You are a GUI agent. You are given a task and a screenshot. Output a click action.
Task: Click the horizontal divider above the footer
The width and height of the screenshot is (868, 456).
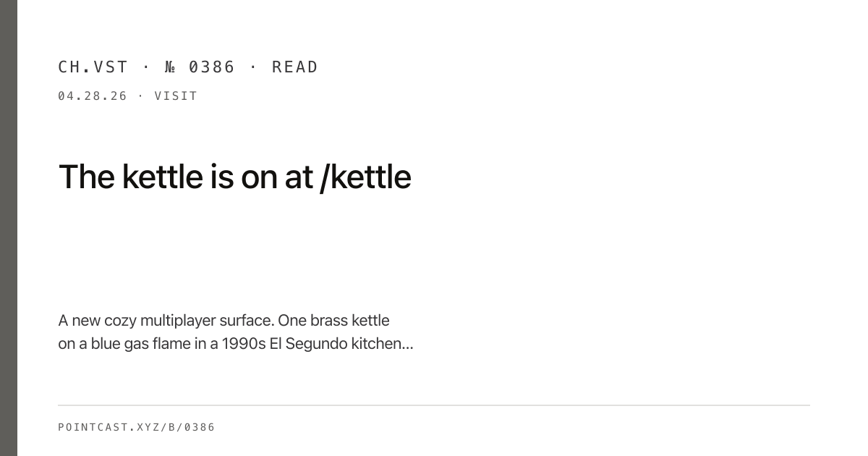[x=434, y=405]
